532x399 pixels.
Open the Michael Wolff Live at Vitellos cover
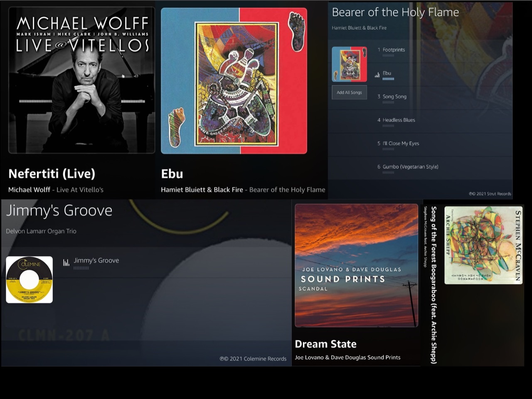pos(82,80)
